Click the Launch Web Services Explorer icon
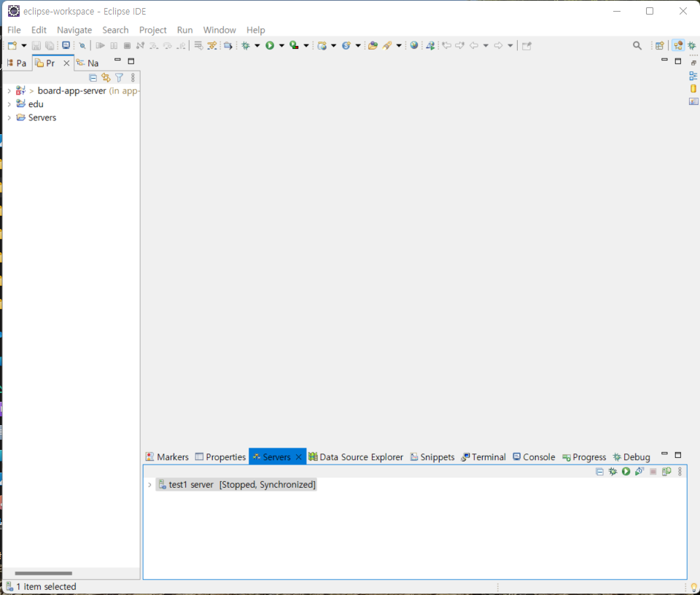Image resolution: width=700 pixels, height=595 pixels. pos(430,45)
